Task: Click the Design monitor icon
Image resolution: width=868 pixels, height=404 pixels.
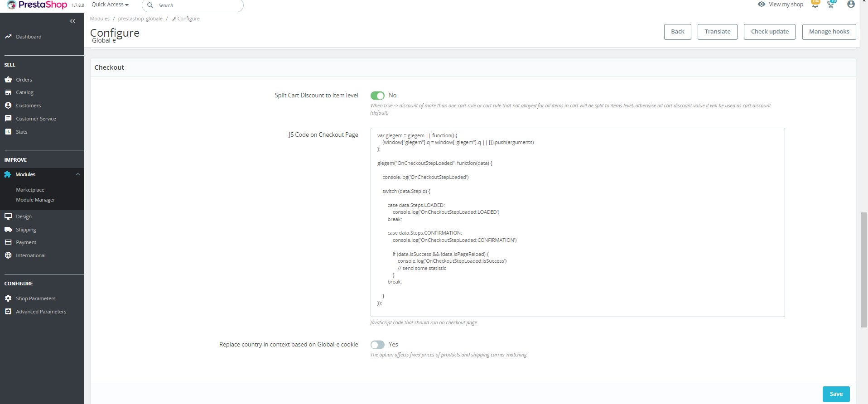Action: (8, 216)
